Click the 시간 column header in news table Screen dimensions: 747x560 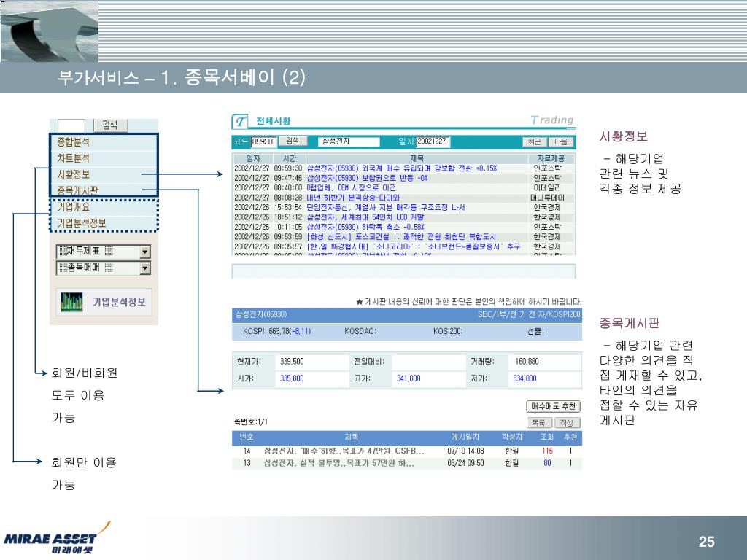tap(289, 158)
